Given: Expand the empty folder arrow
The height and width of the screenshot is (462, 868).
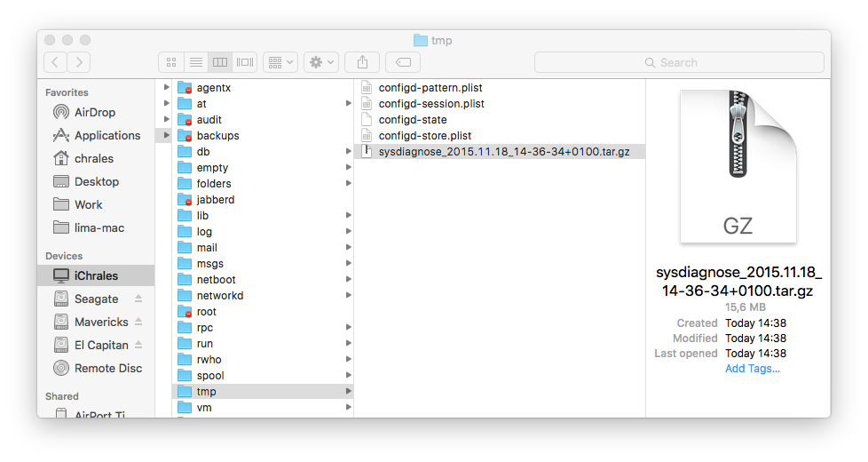Looking at the screenshot, I should (348, 167).
